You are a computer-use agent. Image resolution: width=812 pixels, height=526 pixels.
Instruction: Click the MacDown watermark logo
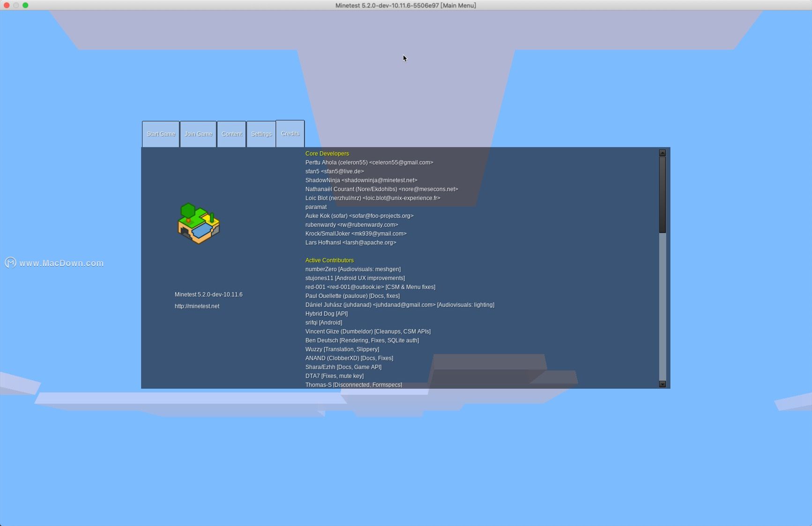[11, 263]
